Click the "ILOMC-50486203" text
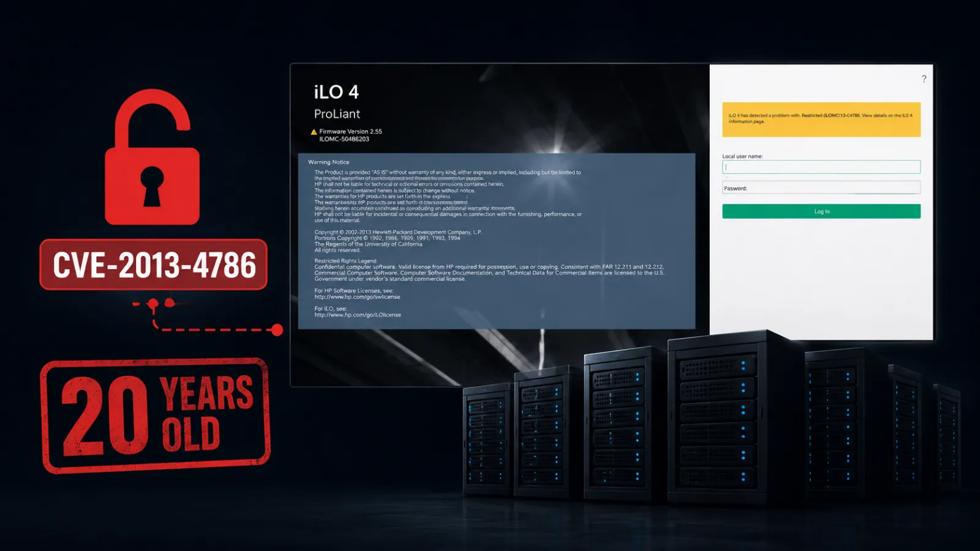The width and height of the screenshot is (980, 551). (344, 139)
